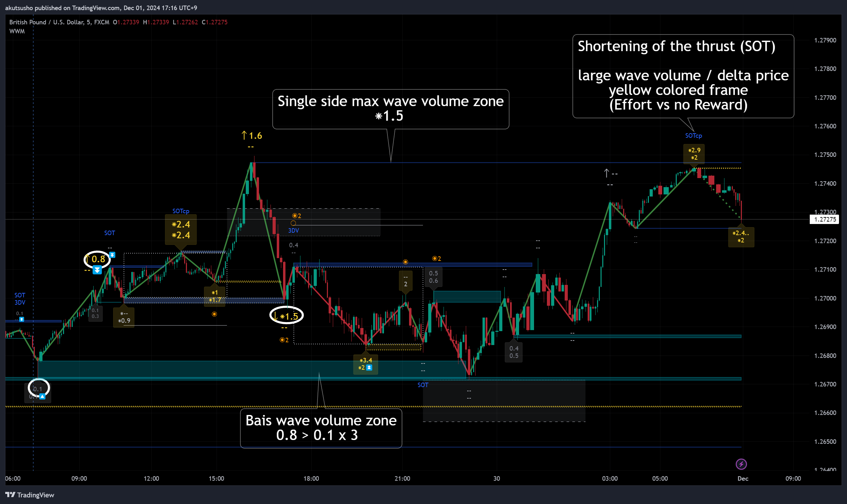This screenshot has height=504, width=847.
Task: Click the 1.27900 price axis label
Action: pos(825,40)
